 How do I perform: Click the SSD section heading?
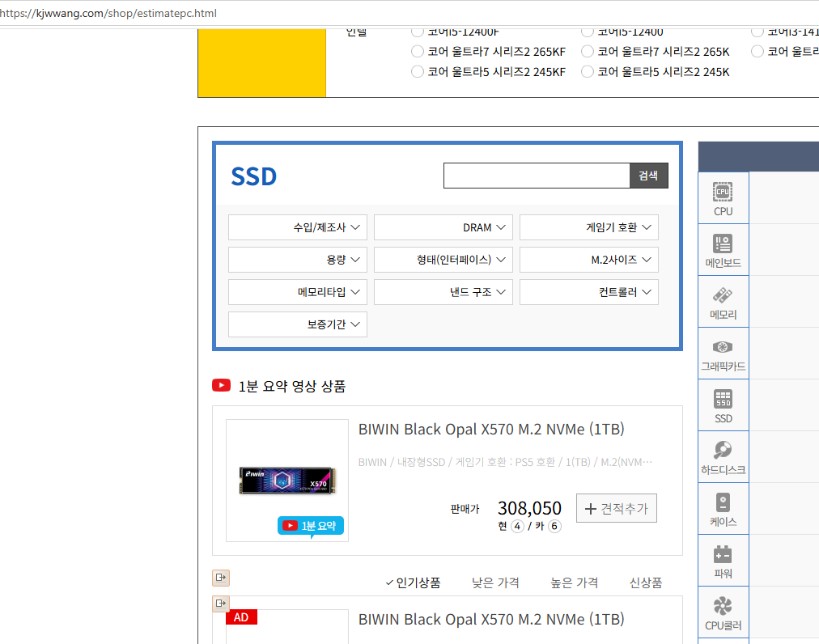tap(254, 176)
